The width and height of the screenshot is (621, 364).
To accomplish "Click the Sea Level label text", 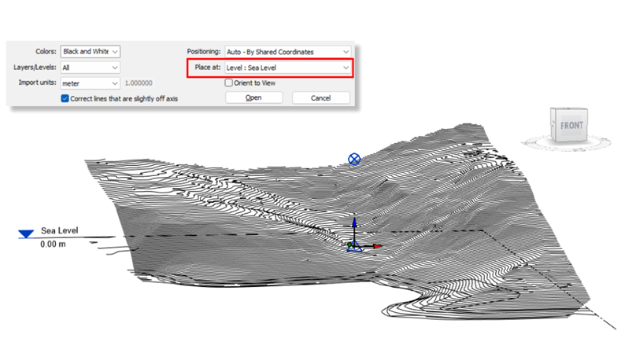I will point(59,230).
